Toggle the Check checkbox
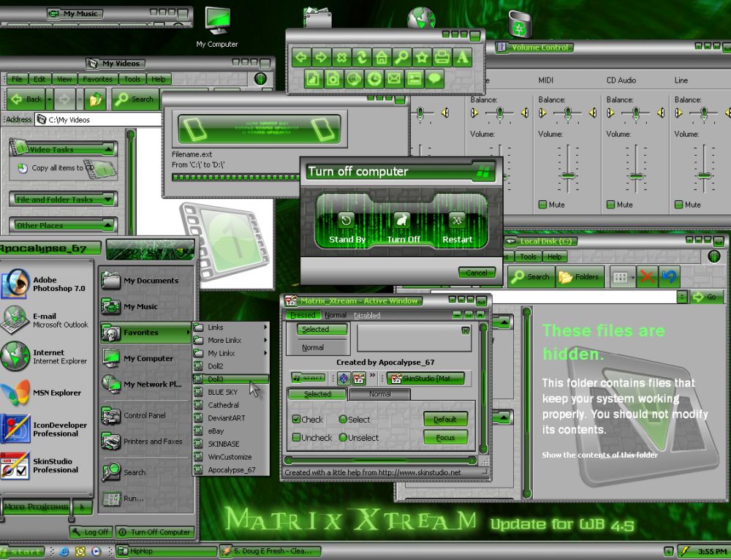The image size is (731, 560). pos(296,420)
